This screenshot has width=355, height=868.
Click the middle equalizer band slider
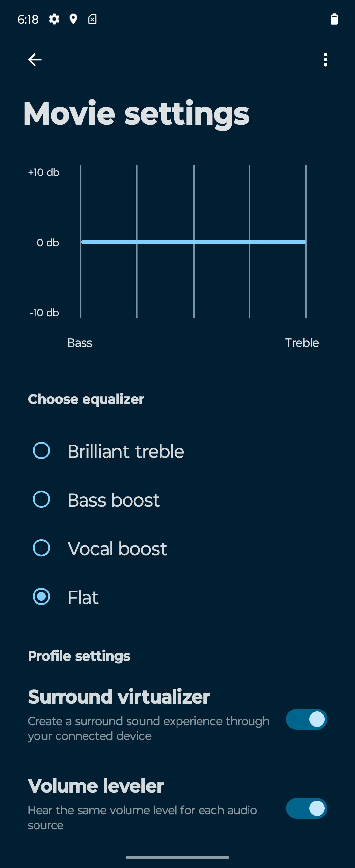pyautogui.click(x=194, y=242)
